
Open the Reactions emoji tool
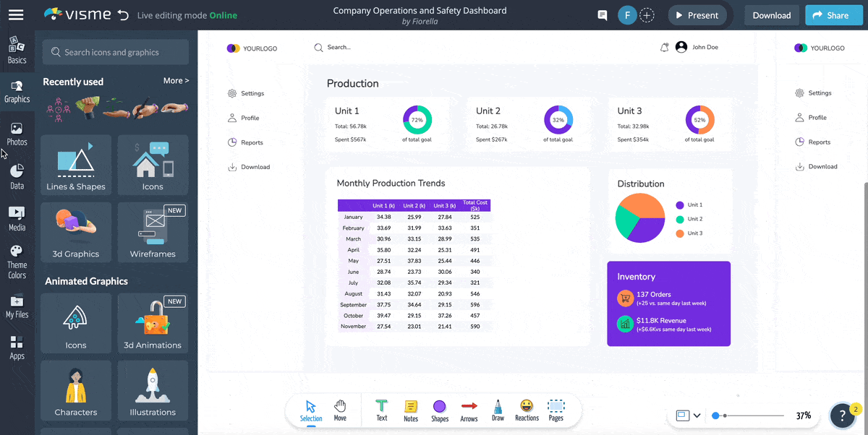click(527, 410)
